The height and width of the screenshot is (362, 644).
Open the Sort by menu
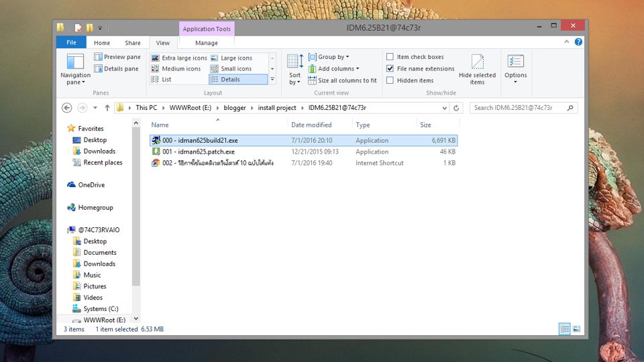point(295,69)
